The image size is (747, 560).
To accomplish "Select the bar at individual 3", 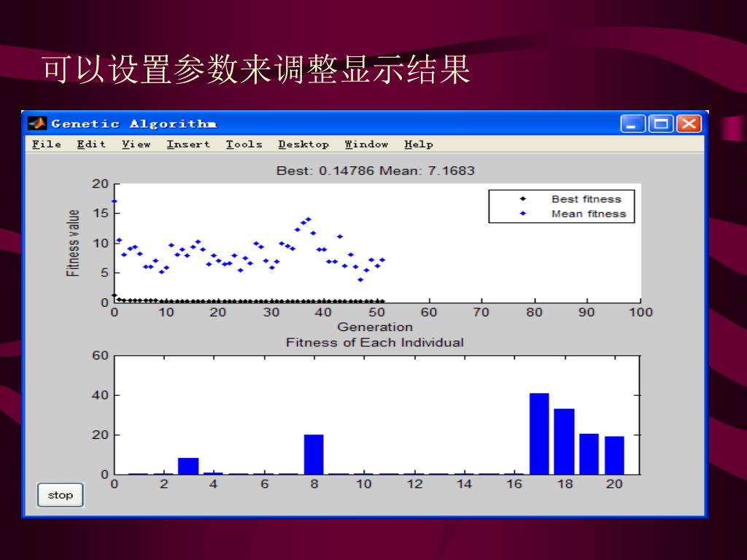I will [188, 466].
